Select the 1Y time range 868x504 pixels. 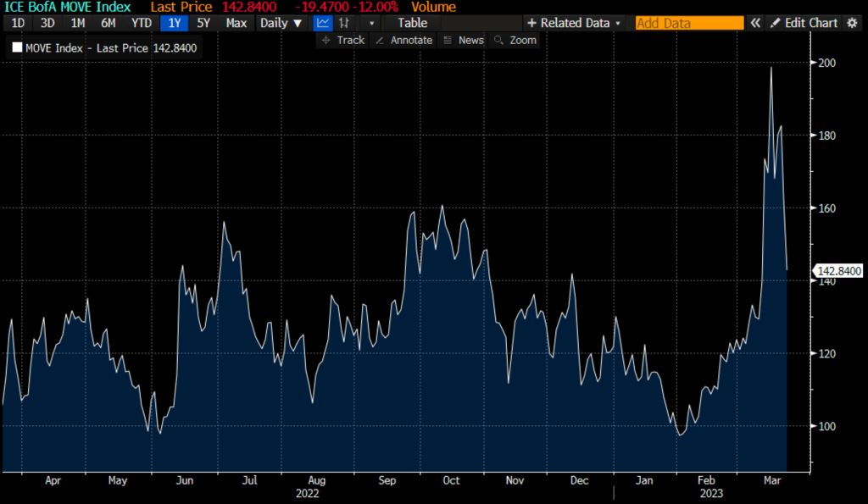tap(173, 23)
